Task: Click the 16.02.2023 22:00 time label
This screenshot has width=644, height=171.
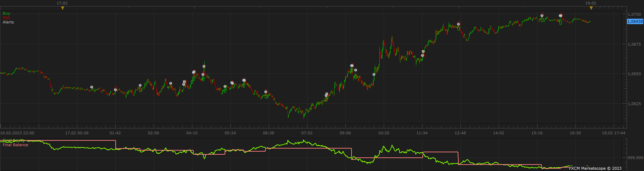Action: point(17,133)
